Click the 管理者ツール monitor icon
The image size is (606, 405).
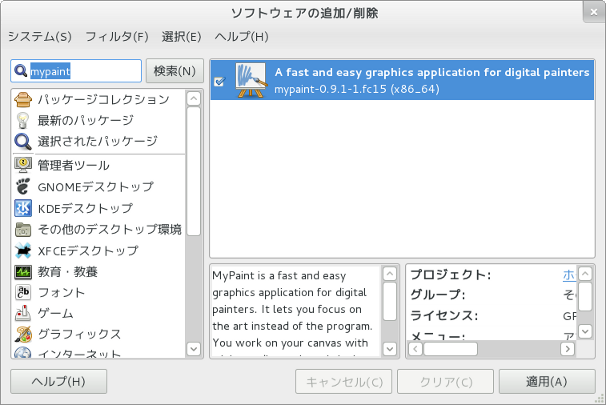(x=23, y=165)
